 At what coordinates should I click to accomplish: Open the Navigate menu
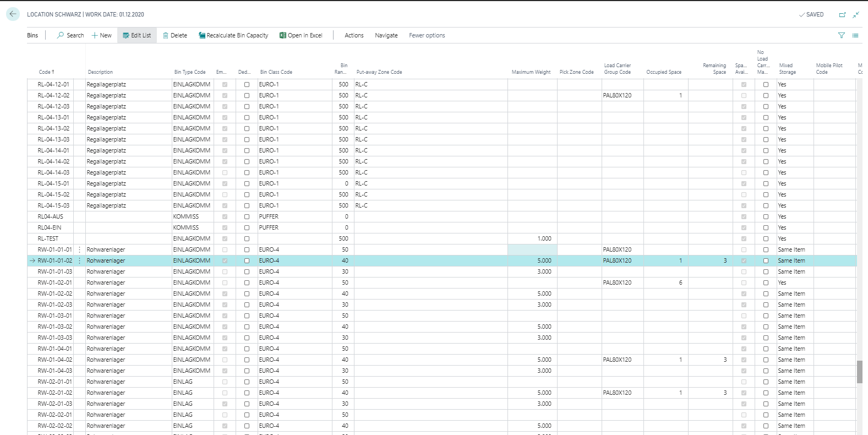[386, 35]
